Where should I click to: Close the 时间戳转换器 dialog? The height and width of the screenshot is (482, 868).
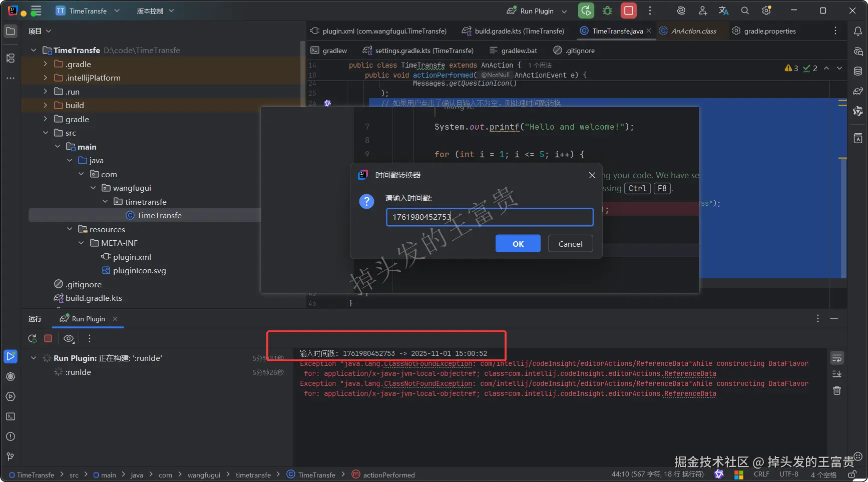tap(592, 175)
